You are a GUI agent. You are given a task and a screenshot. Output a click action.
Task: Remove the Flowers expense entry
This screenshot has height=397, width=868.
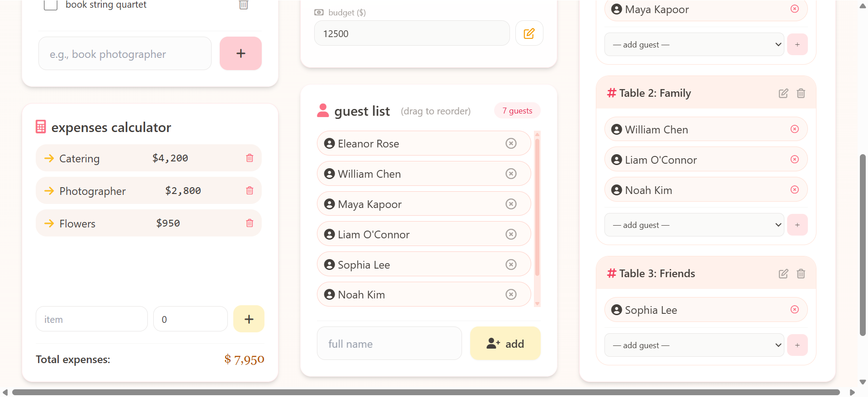[249, 223]
